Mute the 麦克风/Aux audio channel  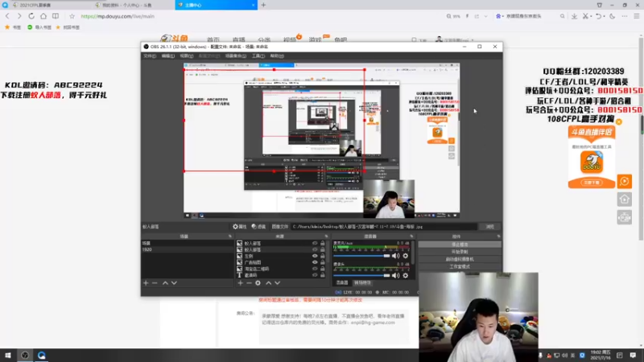click(x=395, y=256)
